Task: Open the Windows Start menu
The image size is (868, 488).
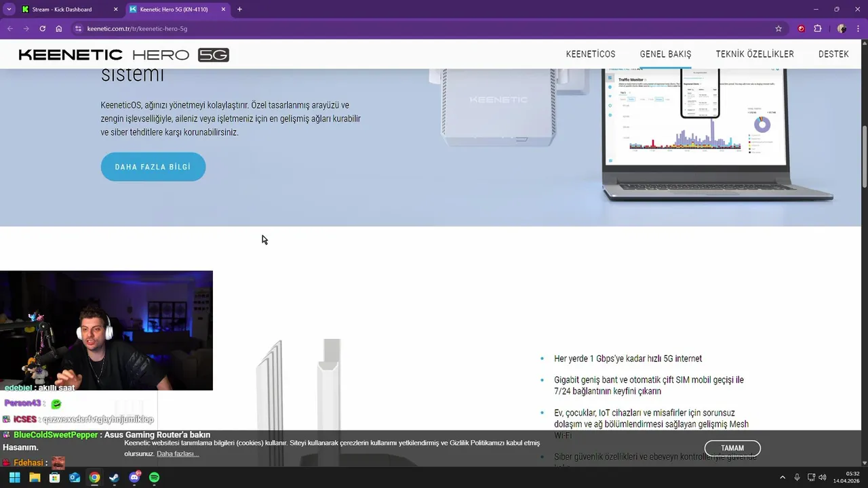Action: [14, 477]
